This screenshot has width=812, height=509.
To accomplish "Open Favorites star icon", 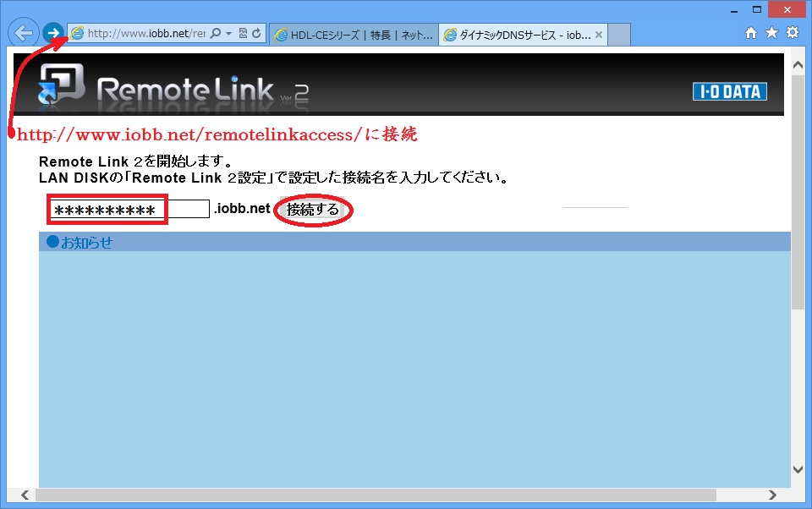I will [771, 33].
